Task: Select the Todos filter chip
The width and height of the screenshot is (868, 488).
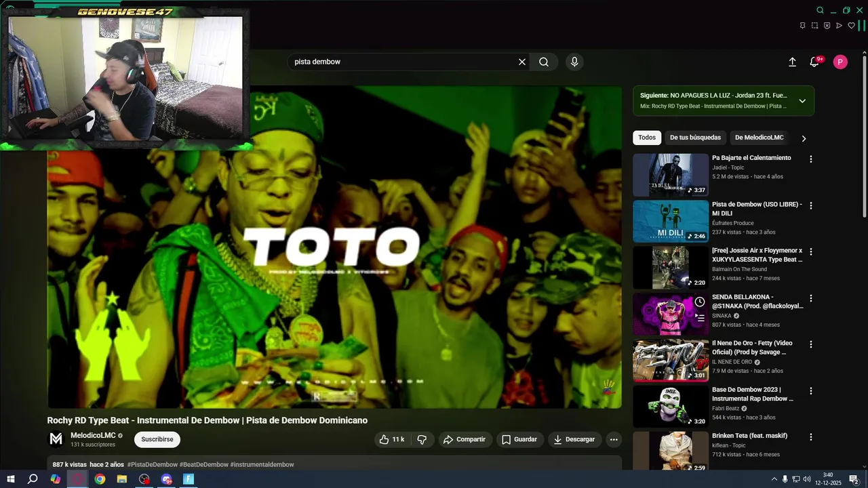Action: coord(647,138)
